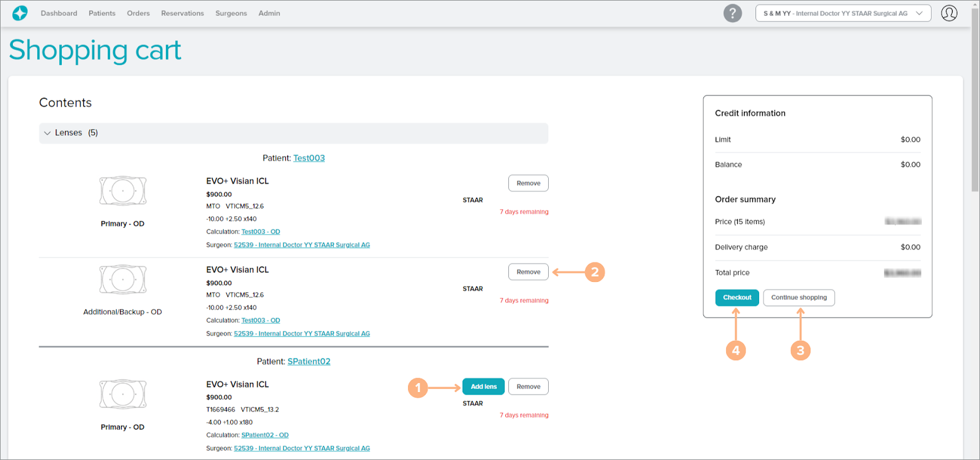Open the user profile account icon
Screen dimensions: 980x460
pos(949,13)
